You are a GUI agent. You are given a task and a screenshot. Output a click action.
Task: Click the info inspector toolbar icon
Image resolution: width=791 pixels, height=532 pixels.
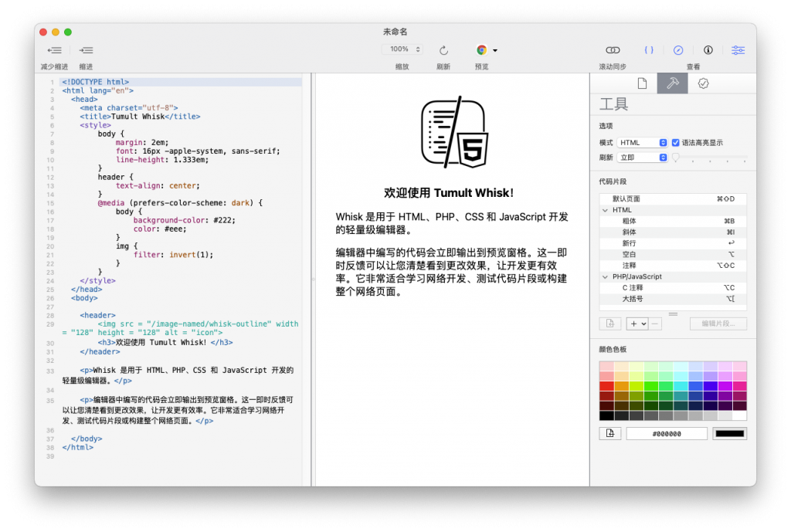[x=708, y=50]
